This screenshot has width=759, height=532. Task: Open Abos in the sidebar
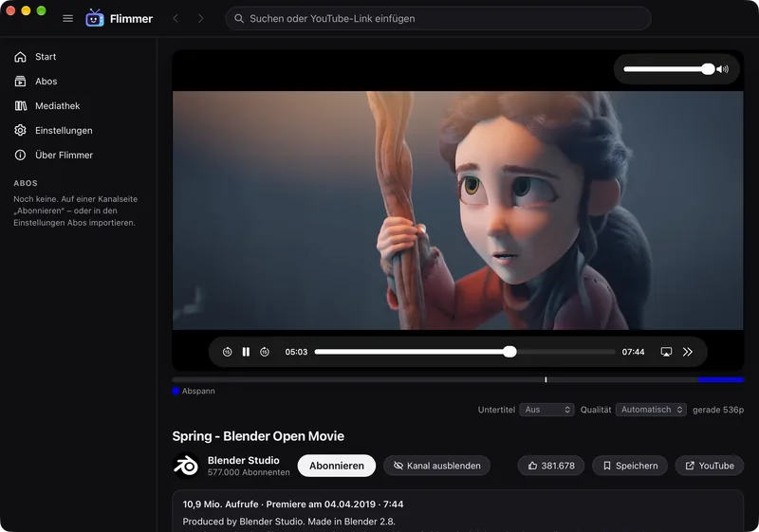coord(79,82)
